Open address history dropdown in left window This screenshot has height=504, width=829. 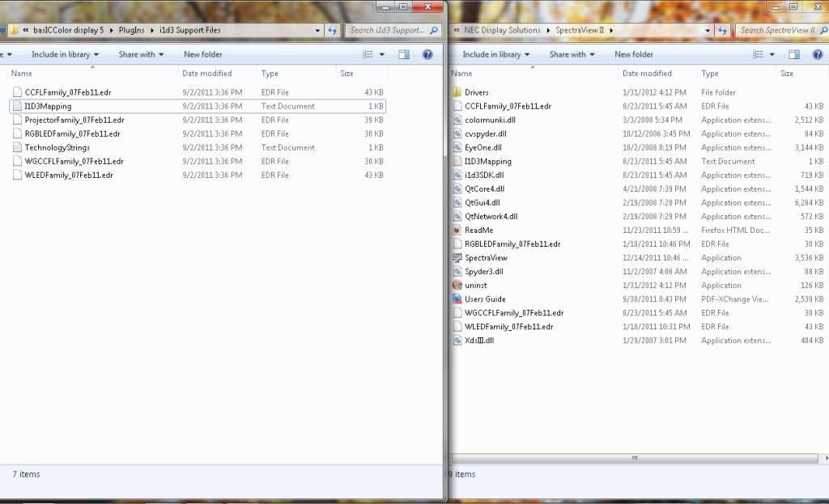(317, 30)
